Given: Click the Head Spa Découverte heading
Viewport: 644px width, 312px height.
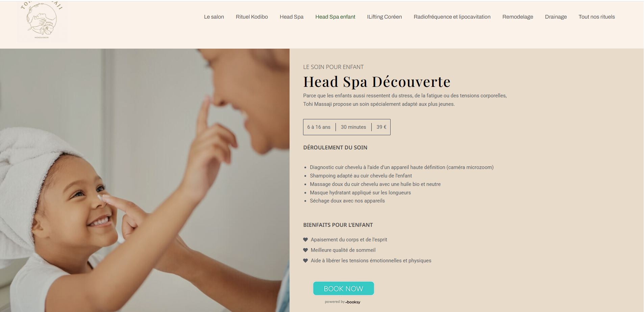Looking at the screenshot, I should click(x=377, y=81).
